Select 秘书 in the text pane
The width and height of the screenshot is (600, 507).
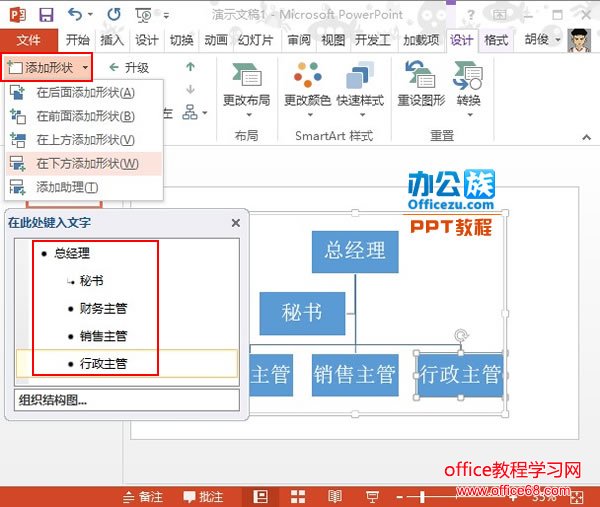[91, 281]
